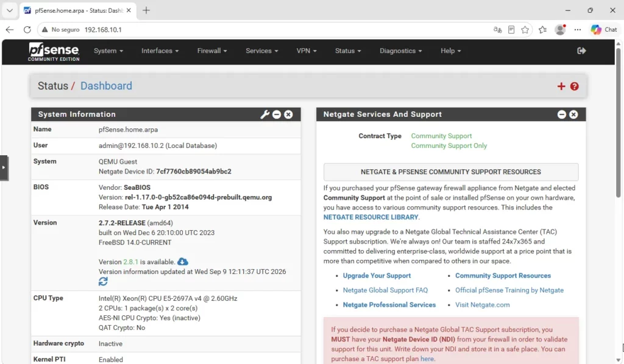Image resolution: width=624 pixels, height=364 pixels.
Task: Click the SeaBIOS vendor text
Action: coord(137,187)
